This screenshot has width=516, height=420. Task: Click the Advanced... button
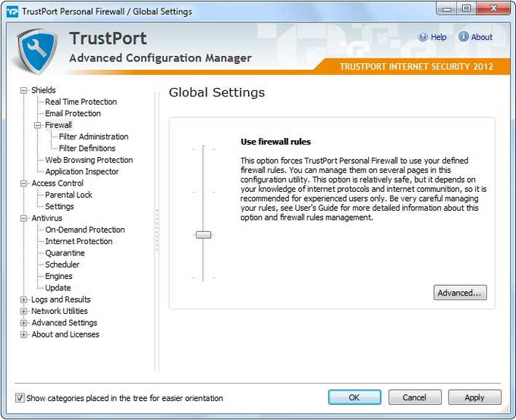click(x=460, y=293)
